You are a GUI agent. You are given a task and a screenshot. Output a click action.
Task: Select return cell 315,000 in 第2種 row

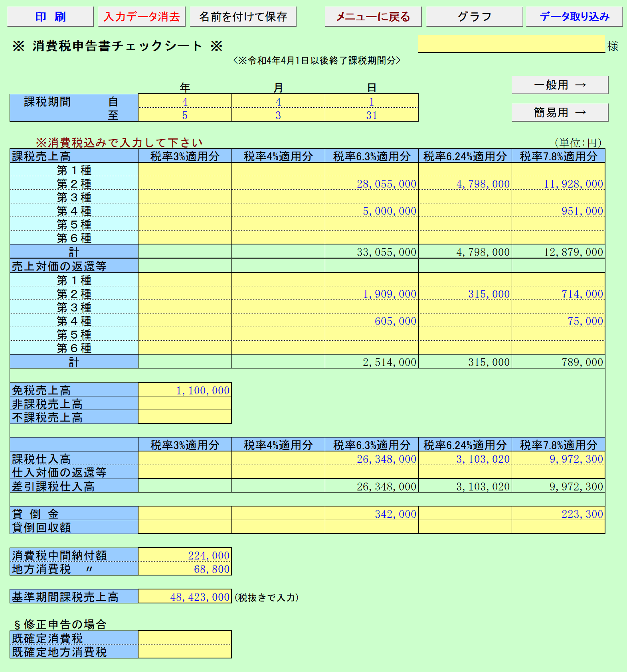click(x=465, y=294)
